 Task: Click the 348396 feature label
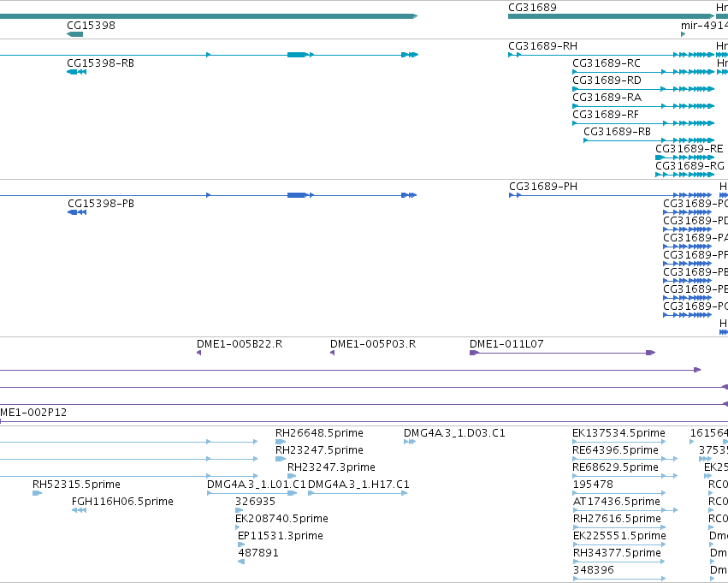coord(594,570)
